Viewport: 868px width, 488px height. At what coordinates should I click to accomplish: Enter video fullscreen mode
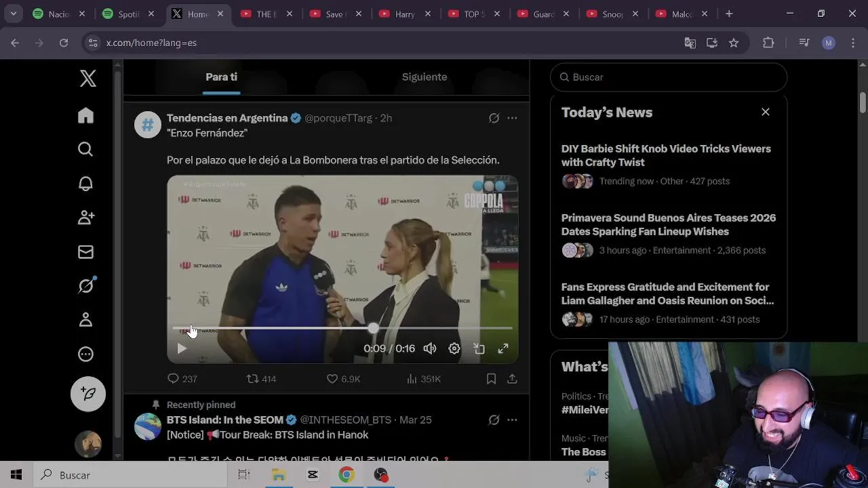503,348
